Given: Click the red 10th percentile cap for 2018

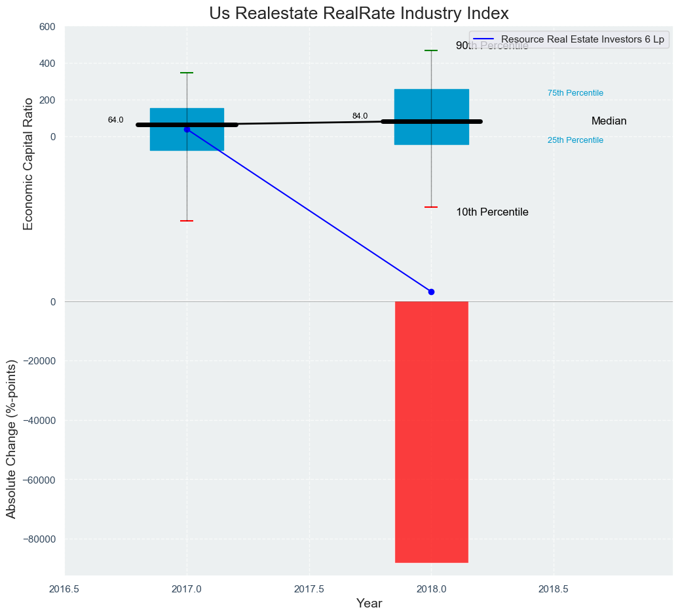Looking at the screenshot, I should pyautogui.click(x=431, y=207).
